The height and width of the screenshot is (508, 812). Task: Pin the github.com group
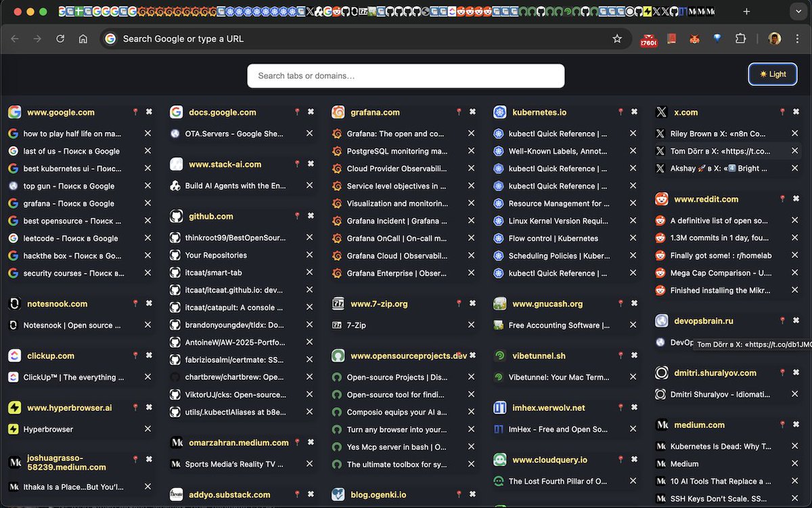(x=297, y=216)
